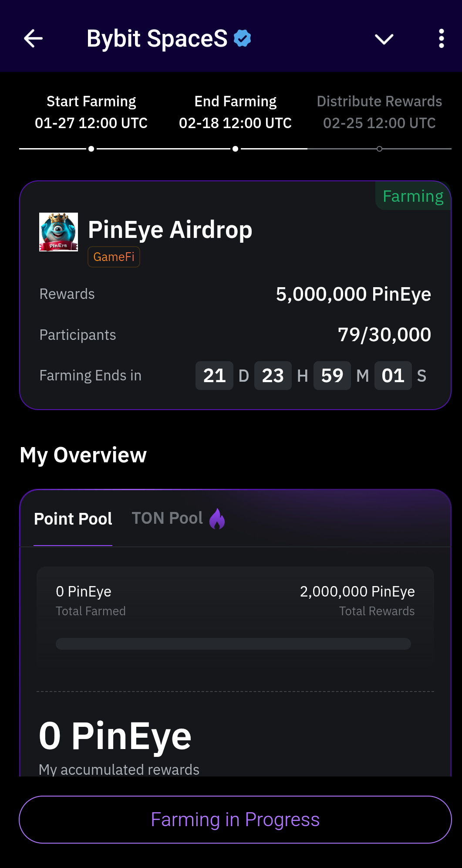This screenshot has height=868, width=462.
Task: Switch to the TON Pool tab
Action: pos(167,518)
